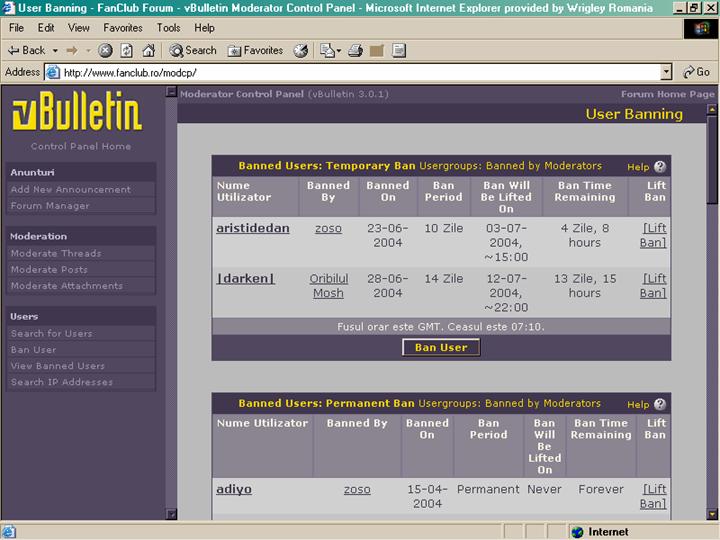
Task: Go to Forum Home Page link
Action: point(668,94)
